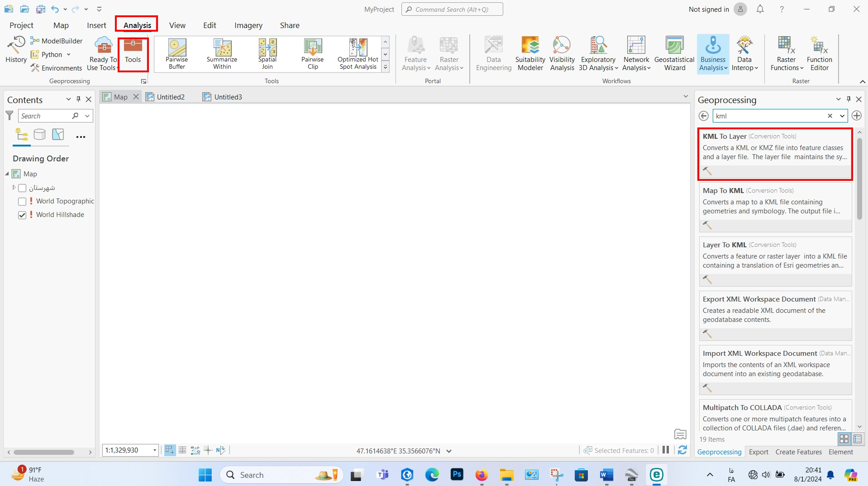Open Summarize Within tool
Image resolution: width=868 pixels, height=486 pixels.
tap(222, 54)
